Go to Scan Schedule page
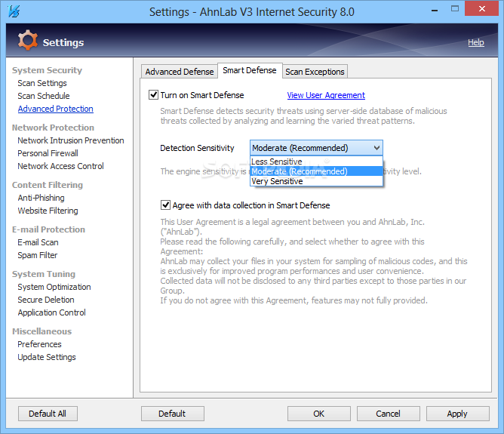Screen dimensions: 504x434 (x=44, y=96)
